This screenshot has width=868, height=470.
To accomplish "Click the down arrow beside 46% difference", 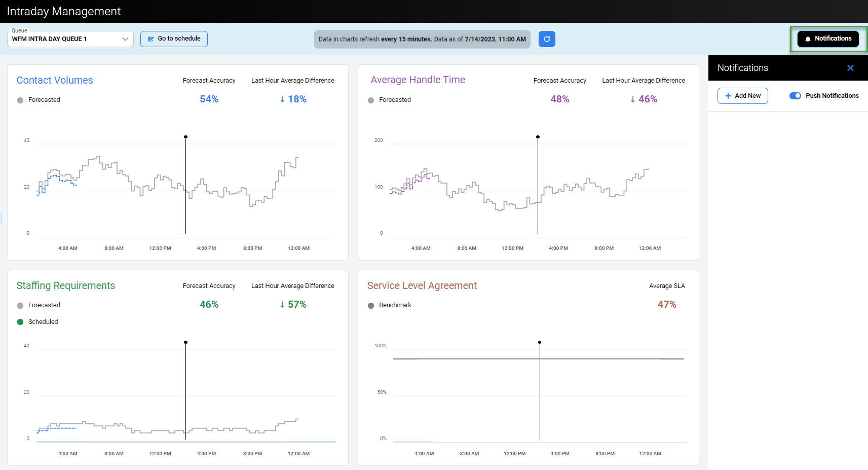I will coord(633,99).
